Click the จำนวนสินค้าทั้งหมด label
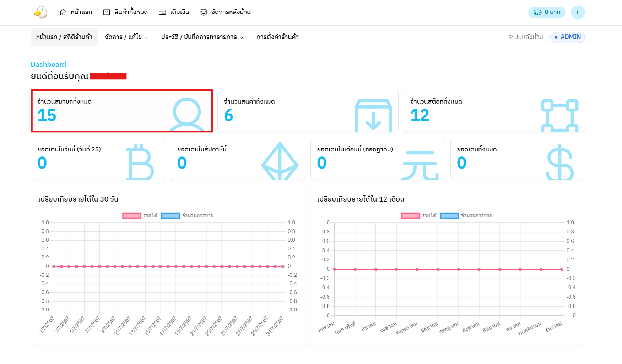Screen dimensions: 622x364 249,101
